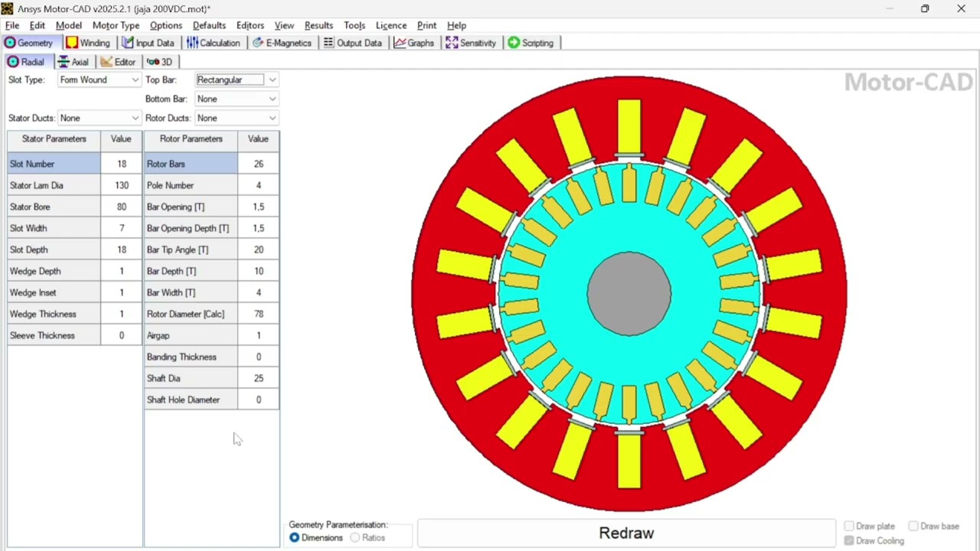
Task: Show the 3D geometry view
Action: (x=160, y=62)
